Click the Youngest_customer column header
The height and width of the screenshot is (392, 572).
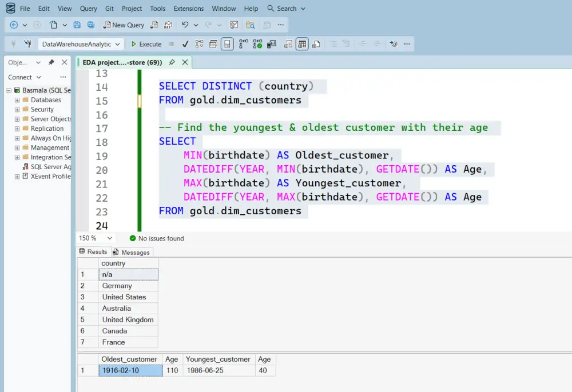[219, 359]
